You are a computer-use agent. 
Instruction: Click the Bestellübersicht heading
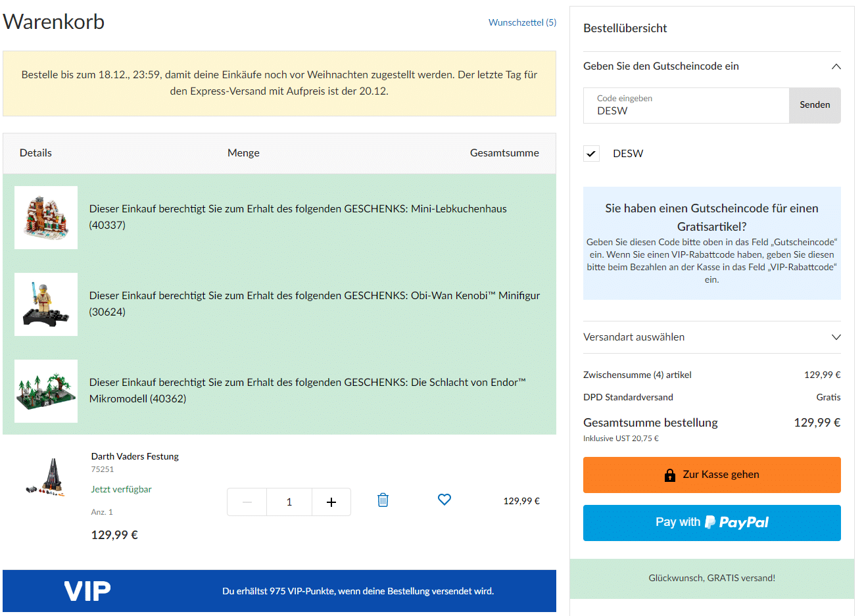[625, 28]
